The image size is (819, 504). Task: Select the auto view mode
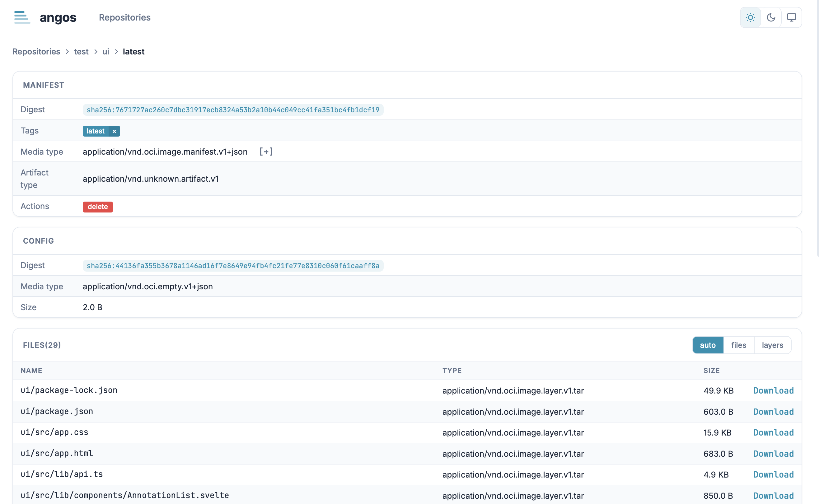click(708, 345)
